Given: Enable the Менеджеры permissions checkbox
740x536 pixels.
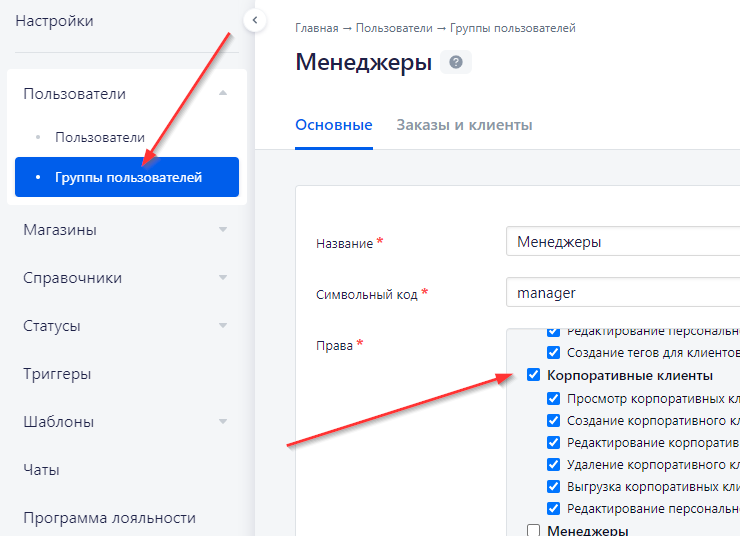Looking at the screenshot, I should (533, 531).
